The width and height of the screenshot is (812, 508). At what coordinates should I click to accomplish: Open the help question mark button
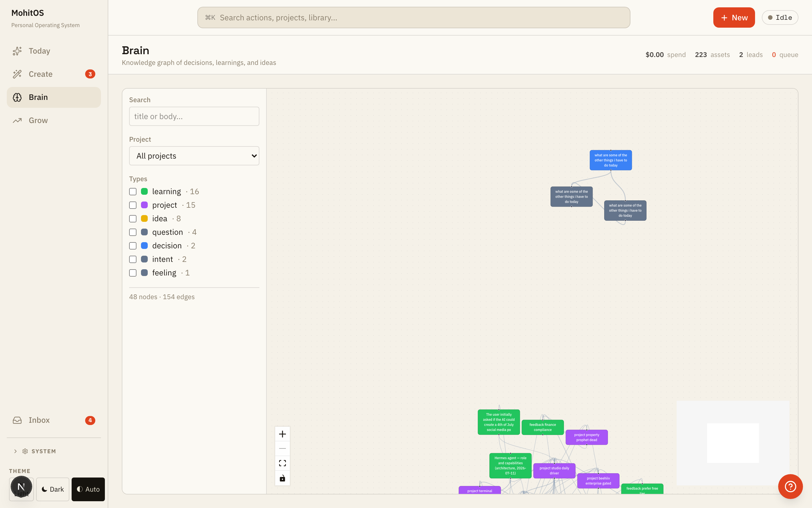(x=791, y=486)
